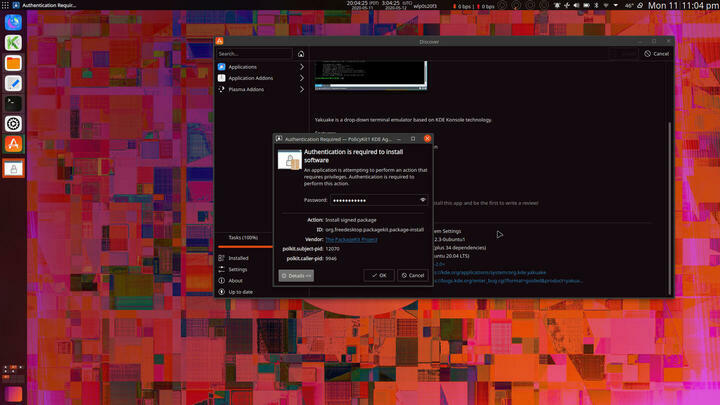Click the battery icon in system tray

586,6
